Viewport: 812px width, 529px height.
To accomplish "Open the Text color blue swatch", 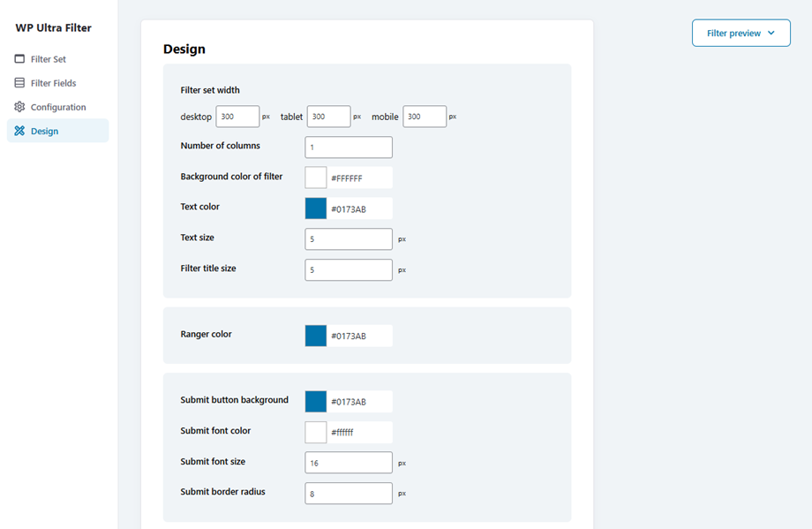I will point(316,208).
